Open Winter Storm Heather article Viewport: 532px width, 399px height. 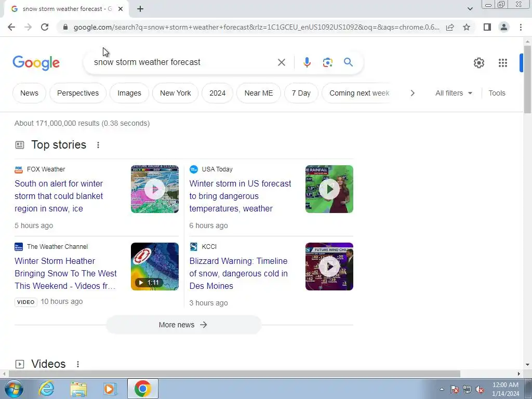(x=65, y=273)
